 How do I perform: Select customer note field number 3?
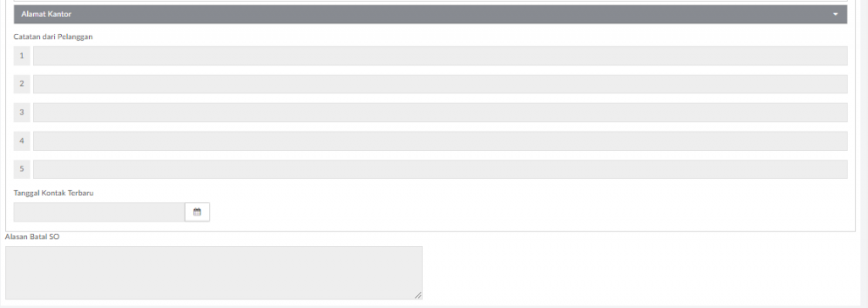(440, 113)
